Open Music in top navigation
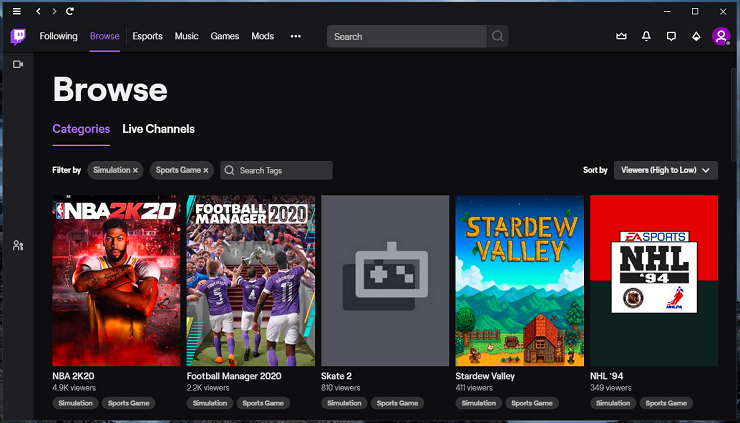Image resolution: width=740 pixels, height=423 pixels. (186, 36)
